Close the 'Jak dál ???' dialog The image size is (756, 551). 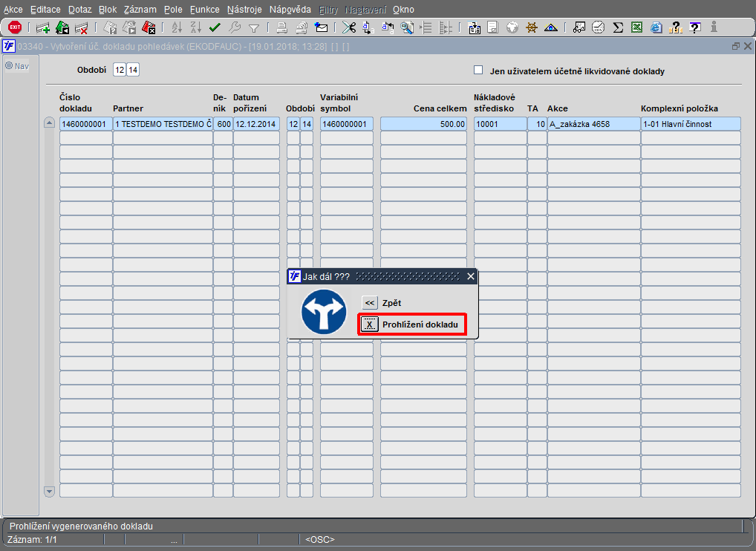[x=470, y=276]
